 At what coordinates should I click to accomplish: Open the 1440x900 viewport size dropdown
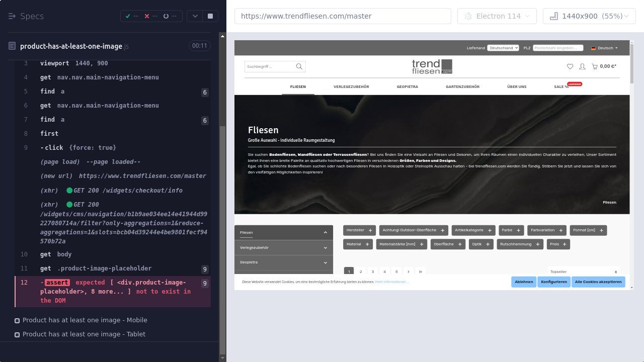[x=589, y=16]
